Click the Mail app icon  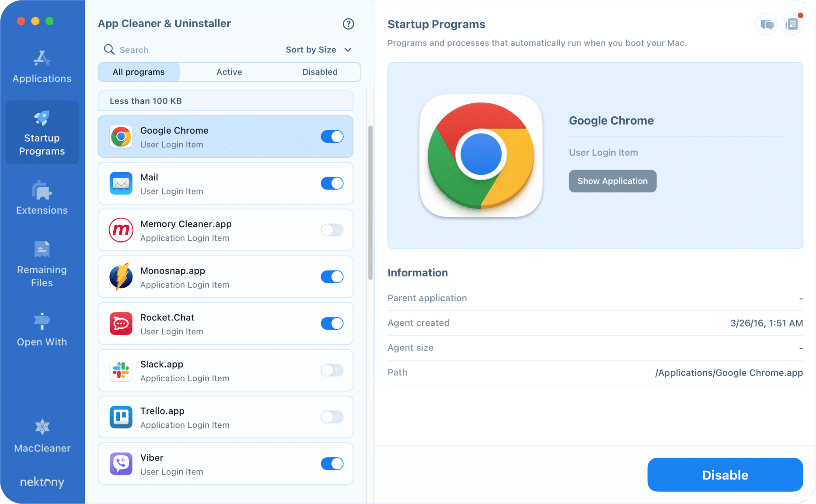[121, 184]
